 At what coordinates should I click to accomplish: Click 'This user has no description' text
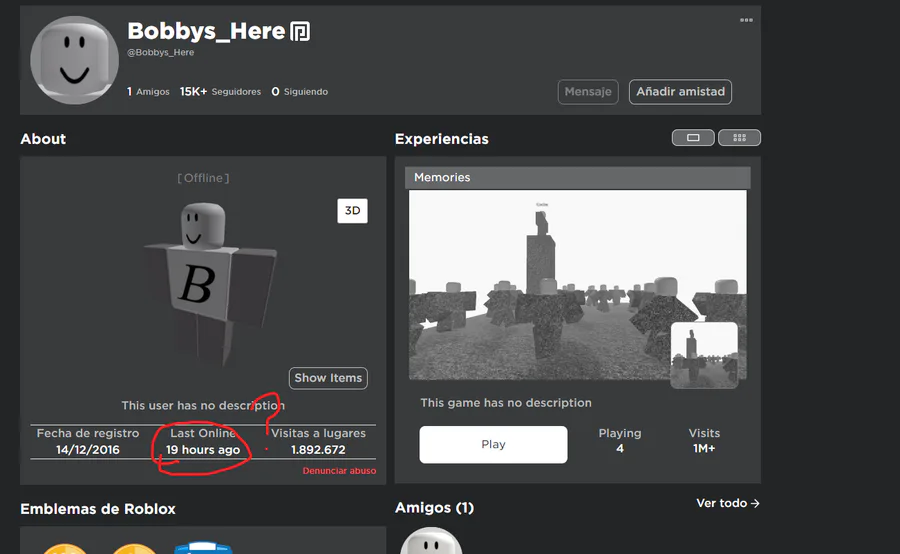click(x=203, y=405)
